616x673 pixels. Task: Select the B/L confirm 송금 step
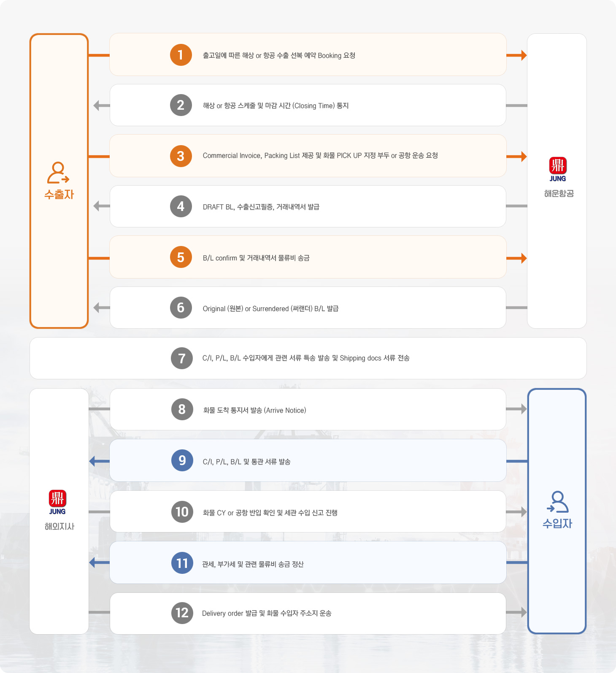308,257
